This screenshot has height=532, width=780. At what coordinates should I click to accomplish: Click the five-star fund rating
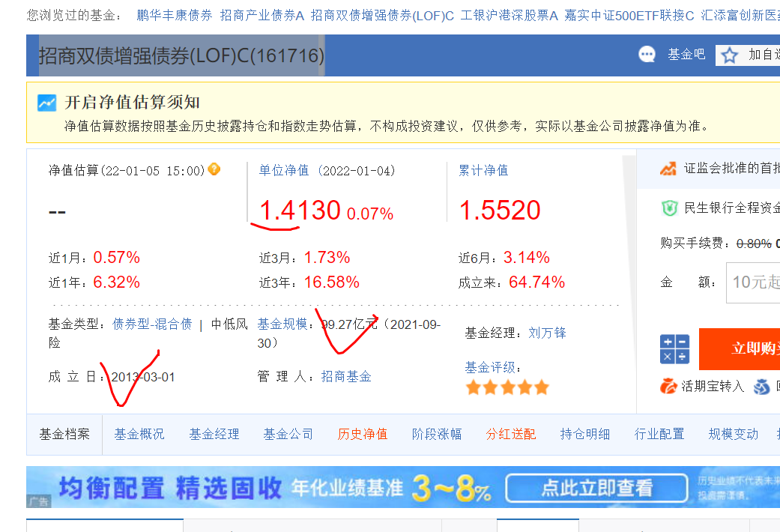(507, 387)
